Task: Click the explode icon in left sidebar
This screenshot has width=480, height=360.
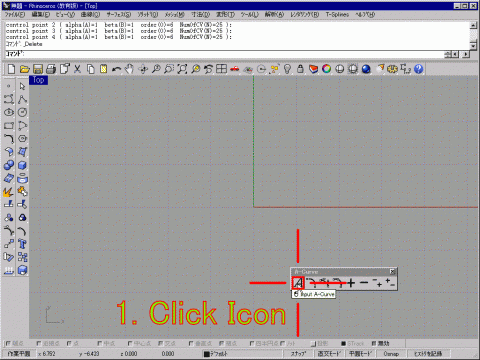Action: [9, 191]
